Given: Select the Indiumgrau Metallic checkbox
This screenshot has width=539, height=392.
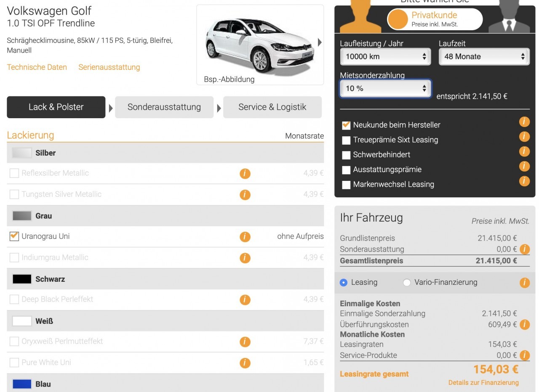Looking at the screenshot, I should tap(14, 257).
